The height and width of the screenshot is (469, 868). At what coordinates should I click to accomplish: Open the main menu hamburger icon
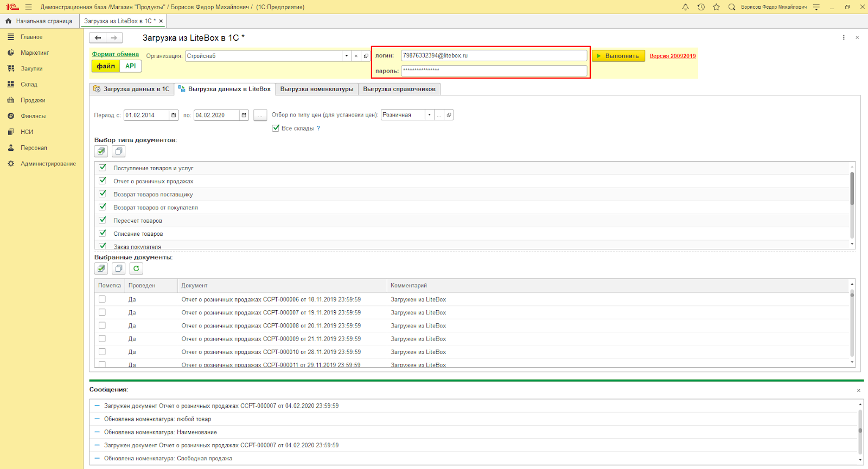[x=28, y=7]
